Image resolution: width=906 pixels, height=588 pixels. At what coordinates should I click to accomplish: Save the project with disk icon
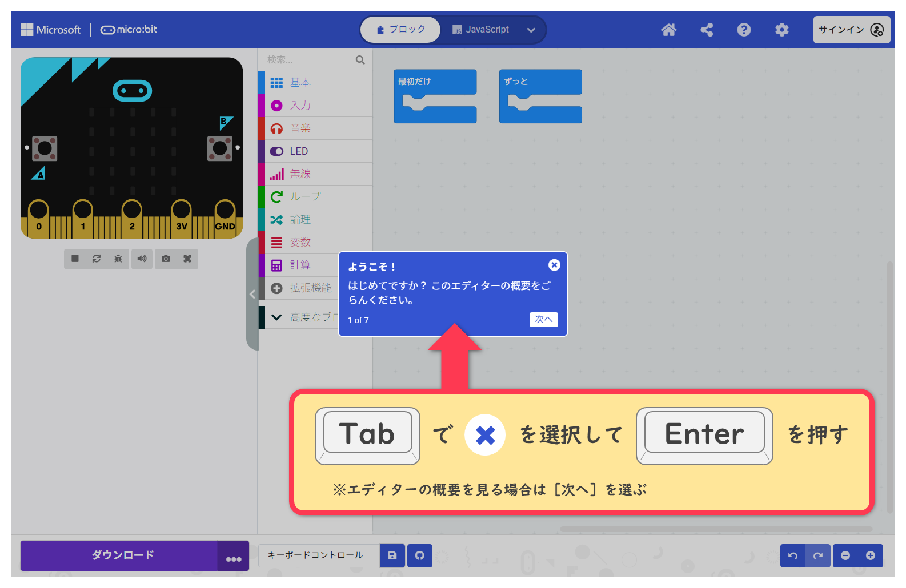[x=392, y=555]
